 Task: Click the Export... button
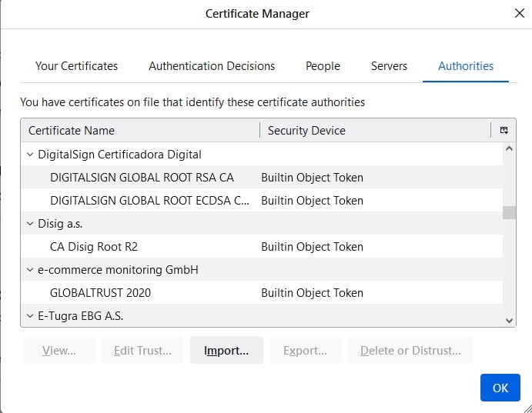306,351
